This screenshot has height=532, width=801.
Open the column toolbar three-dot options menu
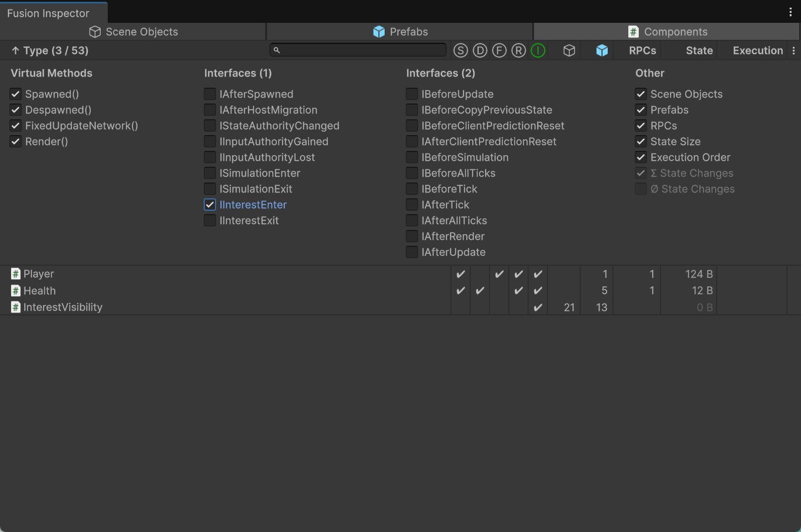(794, 51)
